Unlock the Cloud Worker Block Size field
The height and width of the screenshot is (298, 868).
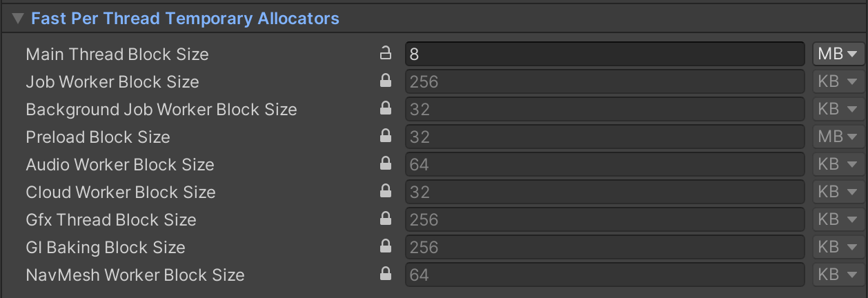[386, 192]
